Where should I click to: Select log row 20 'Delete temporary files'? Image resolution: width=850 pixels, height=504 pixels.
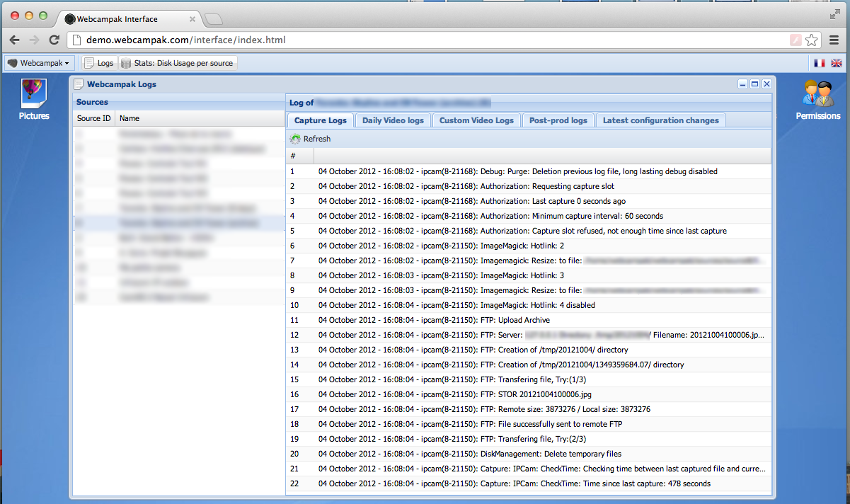[x=529, y=454]
